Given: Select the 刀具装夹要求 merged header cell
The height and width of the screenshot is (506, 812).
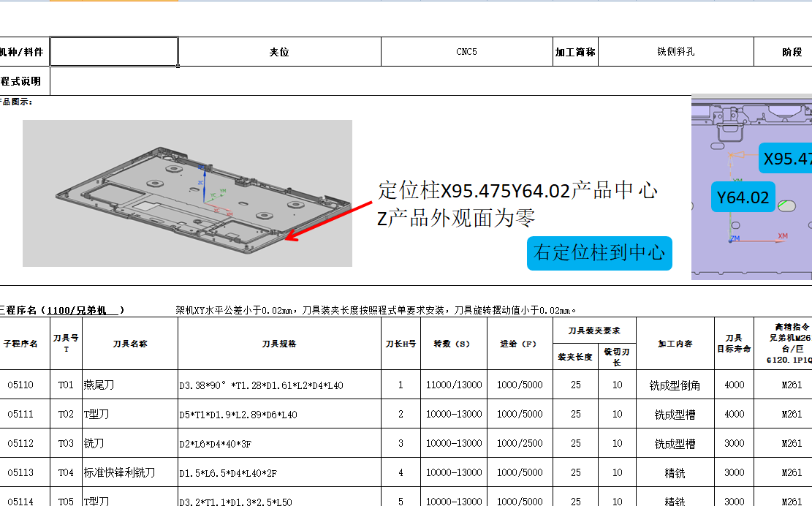Looking at the screenshot, I should (x=596, y=330).
